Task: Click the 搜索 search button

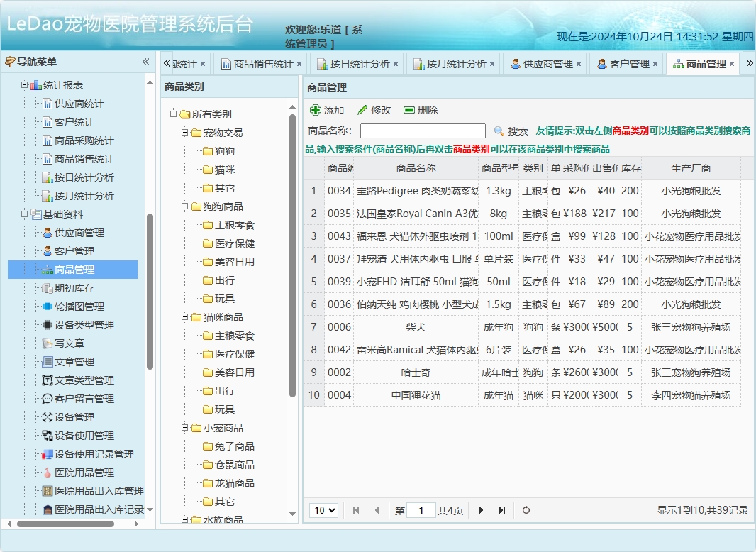Action: [518, 131]
